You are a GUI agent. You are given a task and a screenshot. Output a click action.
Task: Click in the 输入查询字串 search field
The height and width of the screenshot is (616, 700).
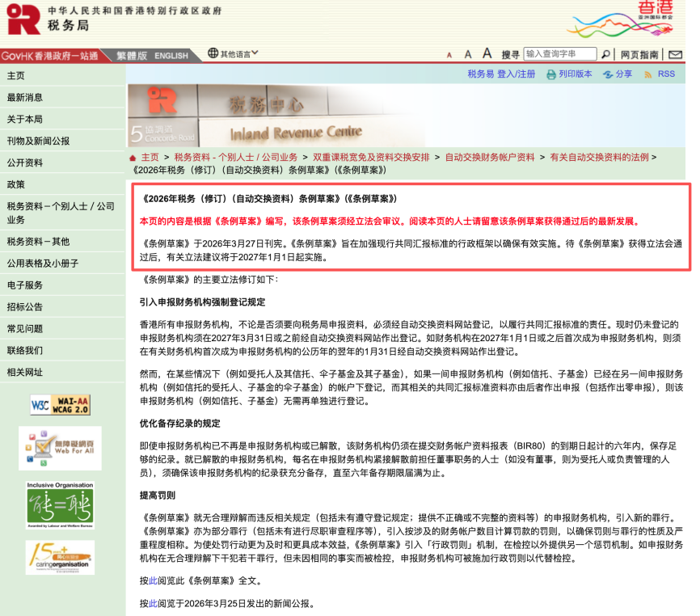click(559, 54)
